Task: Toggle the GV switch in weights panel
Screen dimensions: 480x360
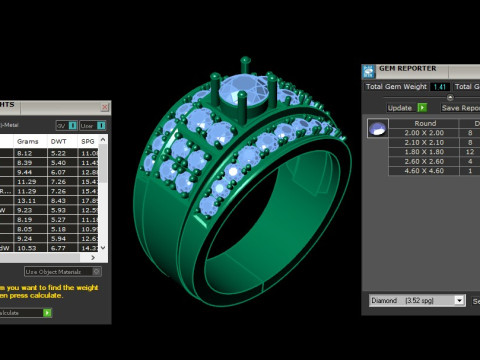Action: (x=67, y=126)
